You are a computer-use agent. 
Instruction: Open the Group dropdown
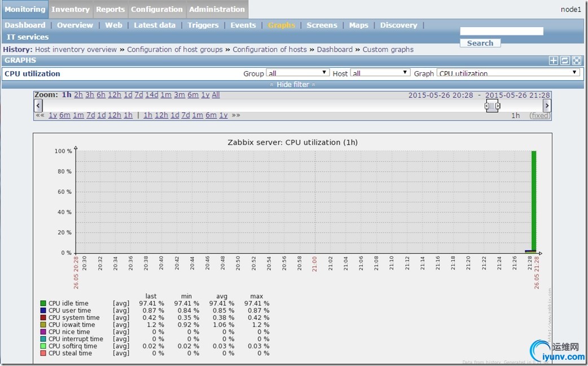pyautogui.click(x=298, y=72)
